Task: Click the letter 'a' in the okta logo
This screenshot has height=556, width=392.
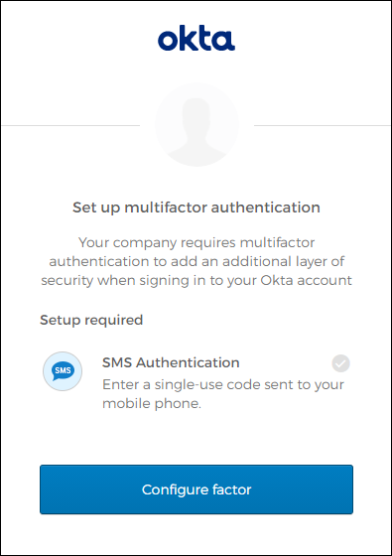Action: click(224, 41)
